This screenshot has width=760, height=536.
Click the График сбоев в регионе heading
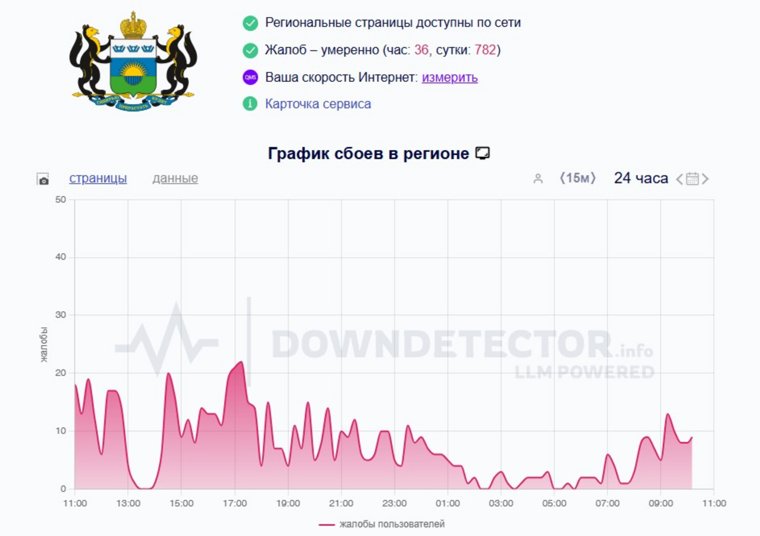point(368,153)
